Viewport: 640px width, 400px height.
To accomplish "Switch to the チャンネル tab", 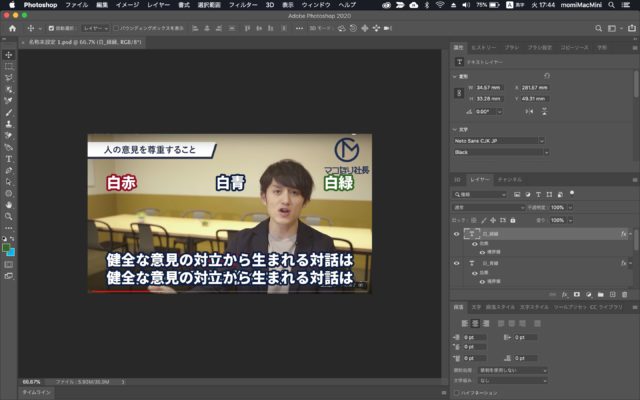I will (509, 180).
